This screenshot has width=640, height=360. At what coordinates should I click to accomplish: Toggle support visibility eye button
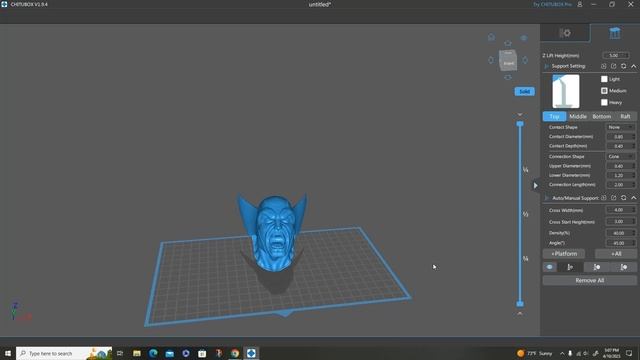[x=549, y=267]
